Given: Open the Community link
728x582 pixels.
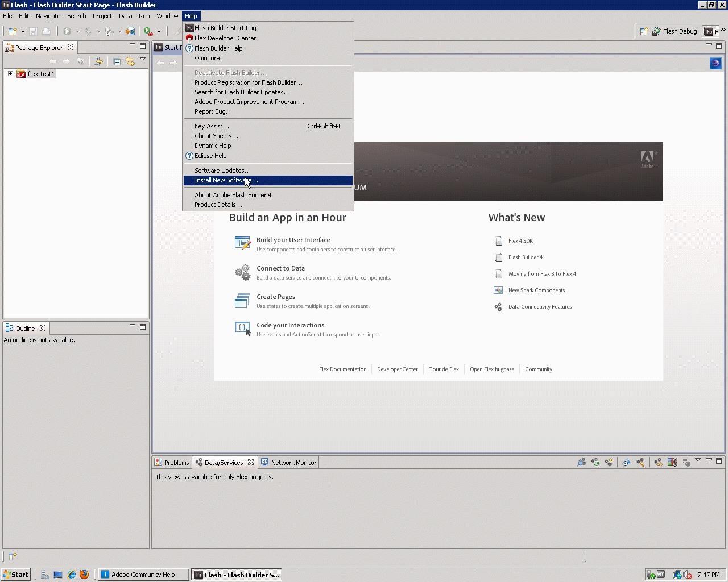Looking at the screenshot, I should click(x=539, y=369).
